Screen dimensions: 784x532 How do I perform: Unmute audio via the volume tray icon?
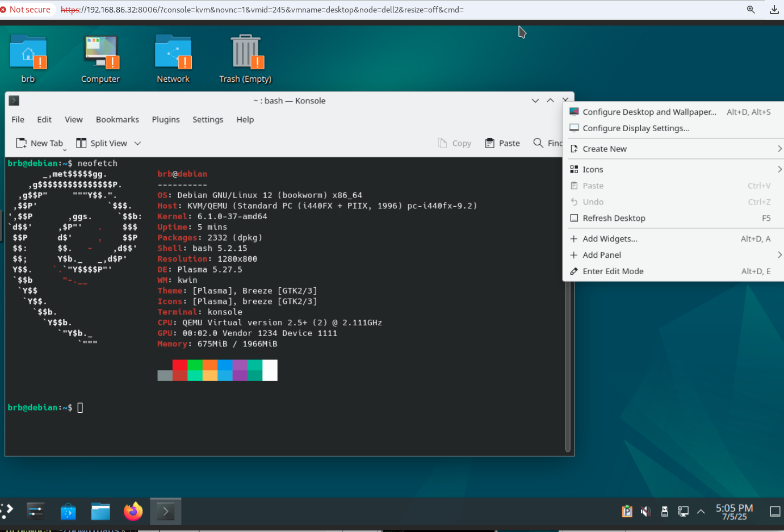pyautogui.click(x=645, y=512)
